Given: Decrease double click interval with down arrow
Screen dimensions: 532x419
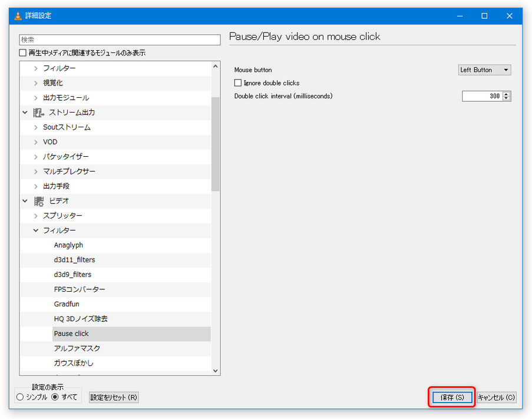Looking at the screenshot, I should coord(506,98).
